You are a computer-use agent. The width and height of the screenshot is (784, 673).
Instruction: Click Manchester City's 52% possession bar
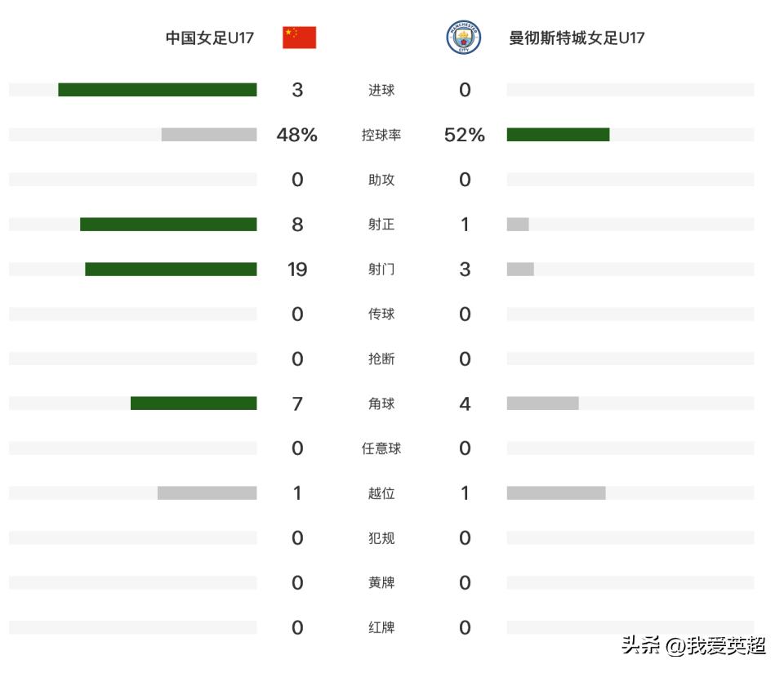(x=558, y=135)
